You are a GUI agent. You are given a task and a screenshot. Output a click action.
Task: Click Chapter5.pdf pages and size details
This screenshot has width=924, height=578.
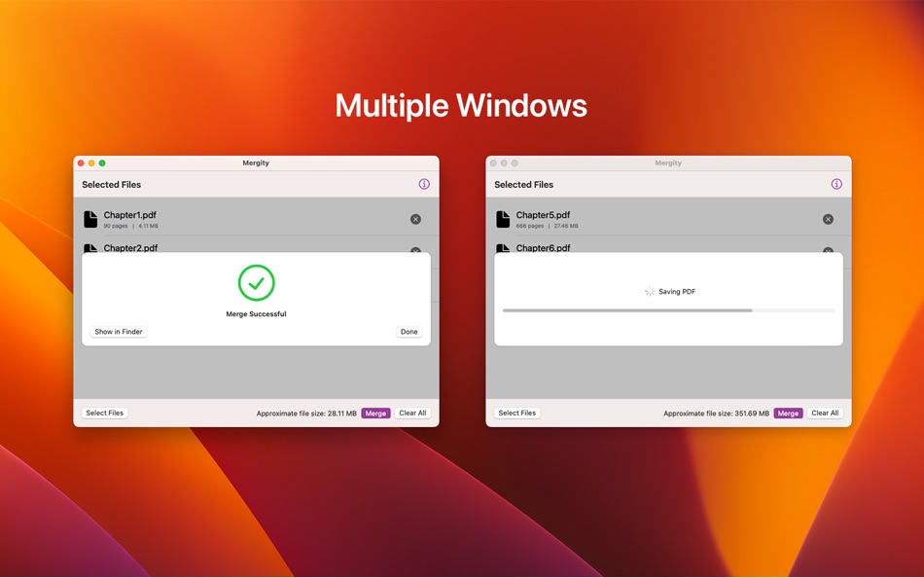547,226
